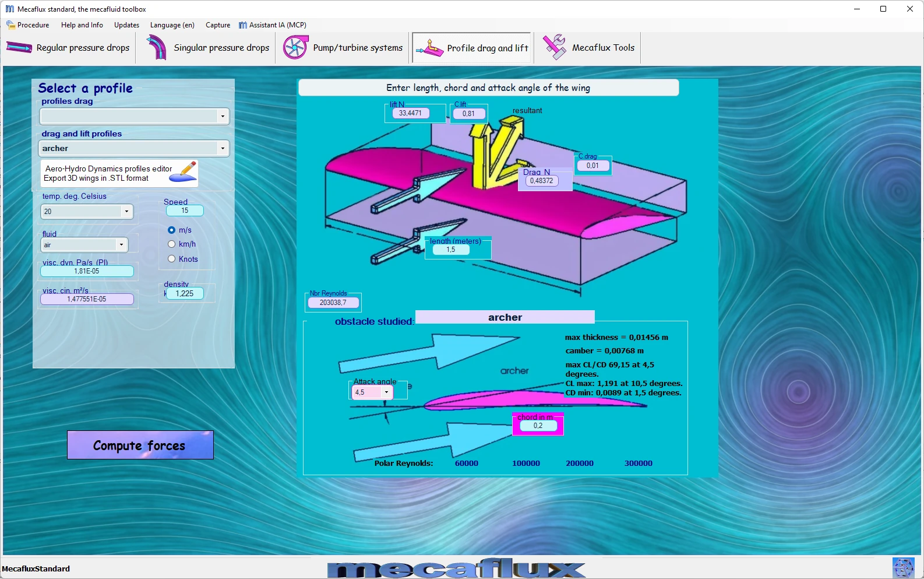Select polar Reynolds 100000
Image resolution: width=924 pixels, height=579 pixels.
[x=526, y=464]
